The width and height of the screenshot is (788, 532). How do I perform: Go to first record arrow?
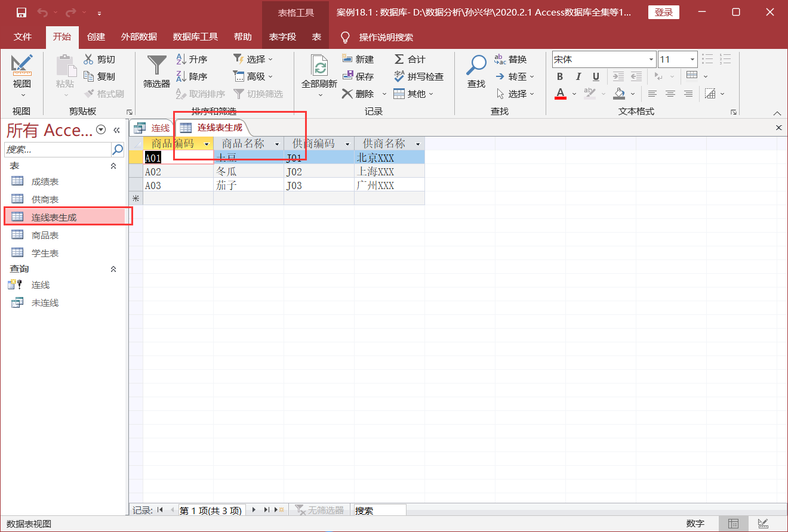tap(160, 510)
